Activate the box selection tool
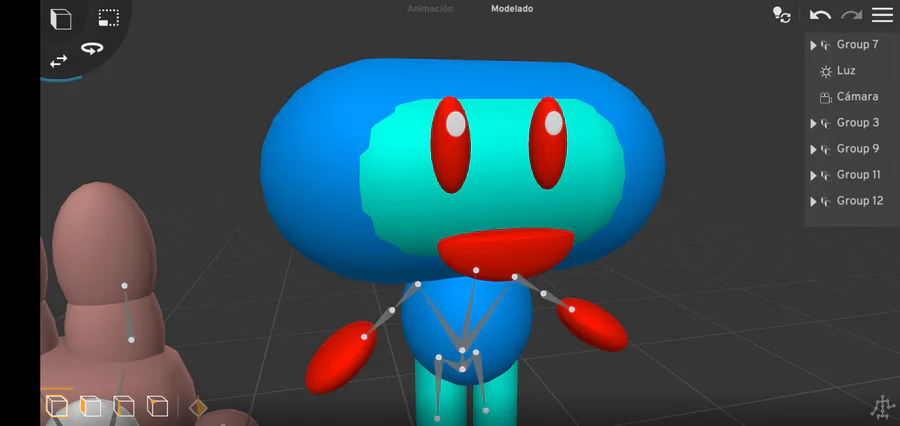Image resolution: width=900 pixels, height=426 pixels. pos(108,18)
